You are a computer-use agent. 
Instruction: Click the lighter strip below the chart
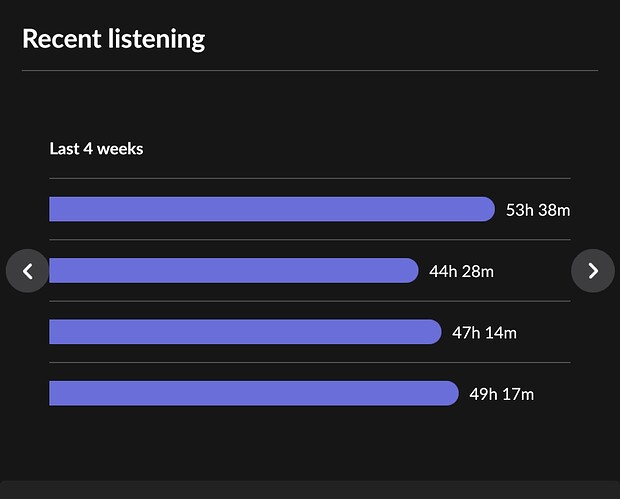[310, 490]
